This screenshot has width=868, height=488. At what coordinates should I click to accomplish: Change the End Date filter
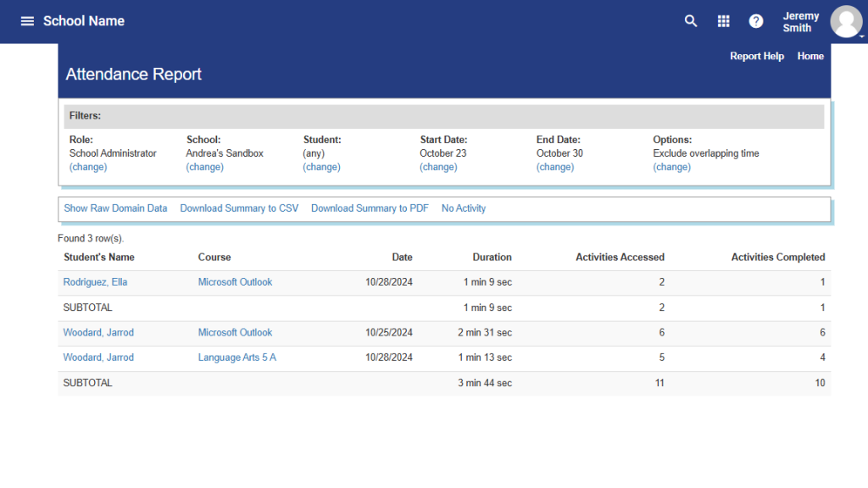click(555, 167)
